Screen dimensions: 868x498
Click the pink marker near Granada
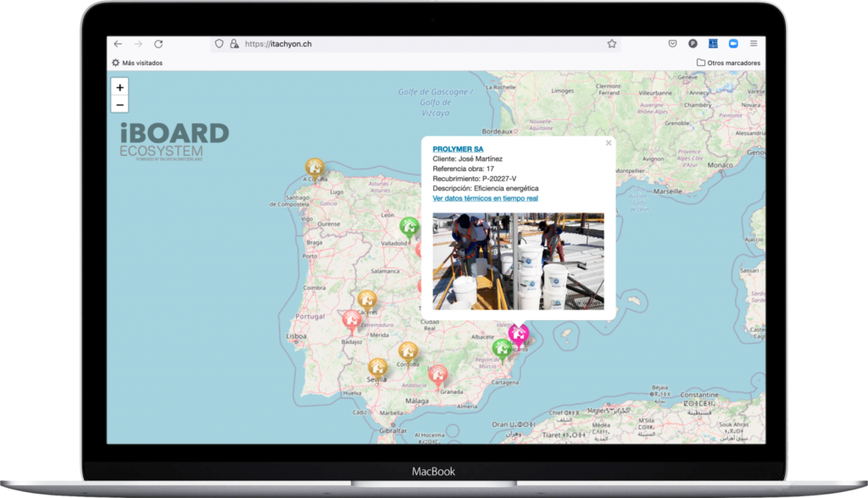pyautogui.click(x=437, y=373)
